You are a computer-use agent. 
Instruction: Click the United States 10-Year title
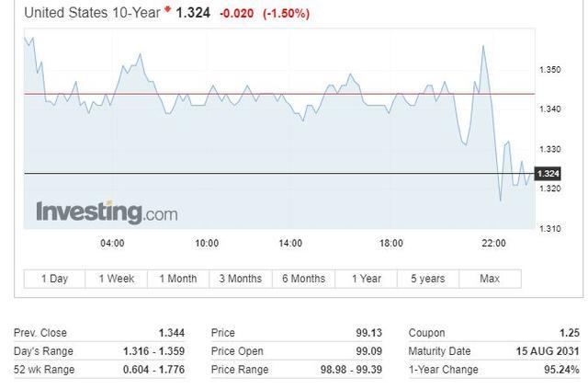pos(92,13)
